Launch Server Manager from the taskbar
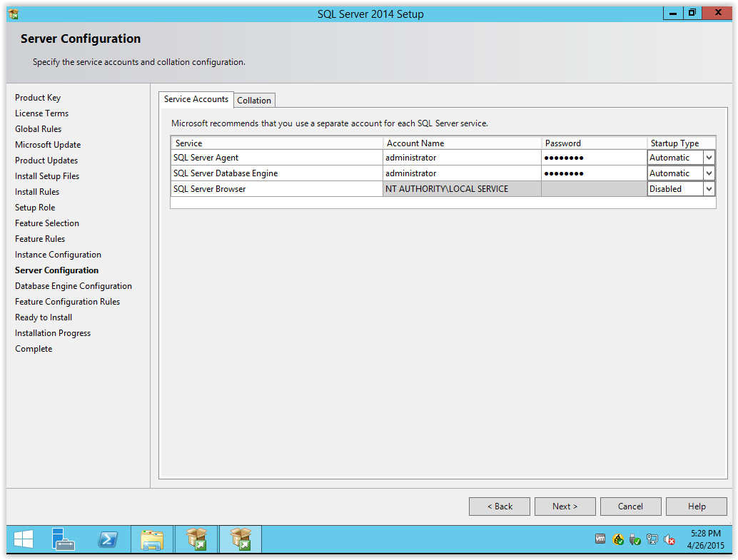The height and width of the screenshot is (560, 738). coord(63,539)
